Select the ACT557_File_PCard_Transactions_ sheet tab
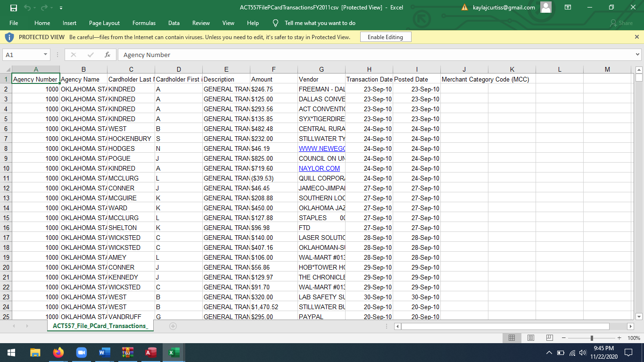 pos(100,326)
